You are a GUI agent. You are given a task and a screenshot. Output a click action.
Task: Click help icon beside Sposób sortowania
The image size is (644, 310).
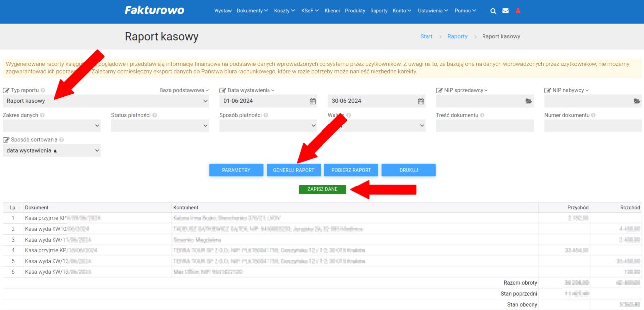(x=62, y=140)
